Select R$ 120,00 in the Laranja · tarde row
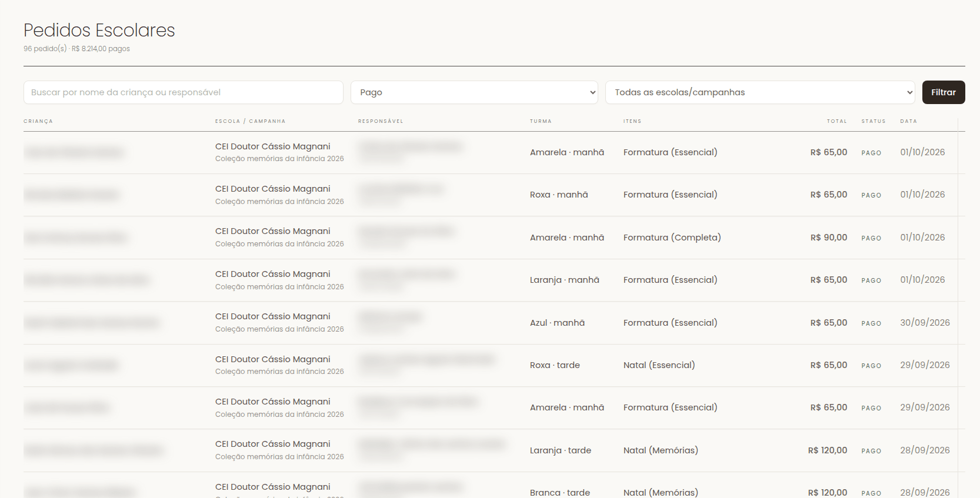 pos(828,450)
